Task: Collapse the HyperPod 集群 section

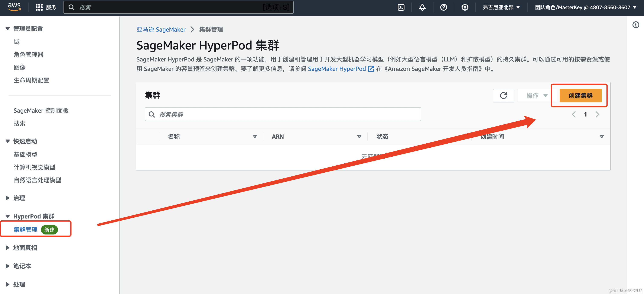Action: point(8,216)
